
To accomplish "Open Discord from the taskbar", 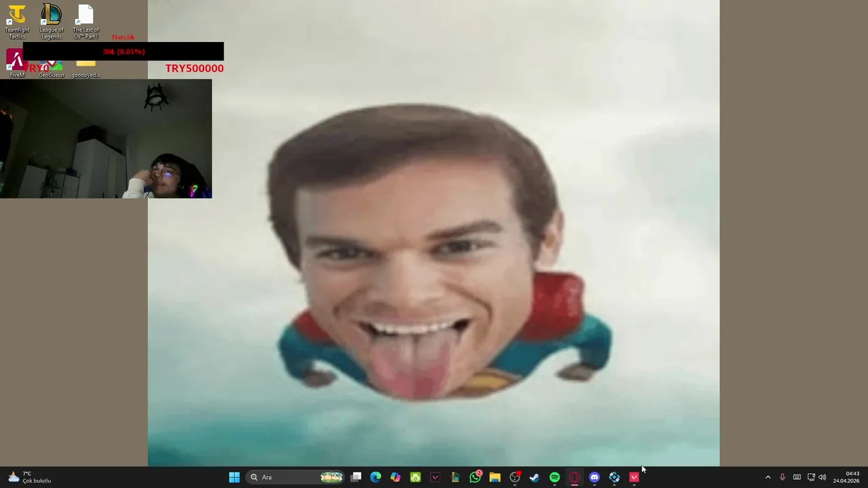I will [594, 477].
